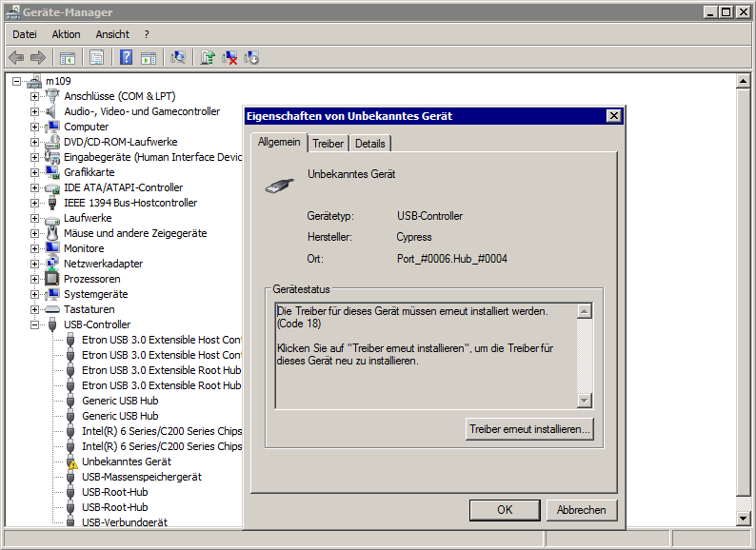Screen dimensions: 756x550
Task: Expand the IDE ATA/ATAPI-Controller node
Action: pyautogui.click(x=34, y=188)
